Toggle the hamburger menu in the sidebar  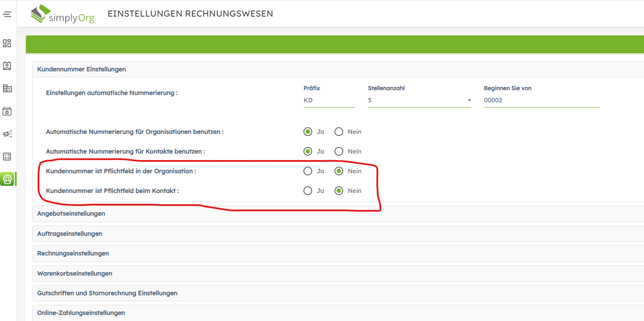click(7, 14)
